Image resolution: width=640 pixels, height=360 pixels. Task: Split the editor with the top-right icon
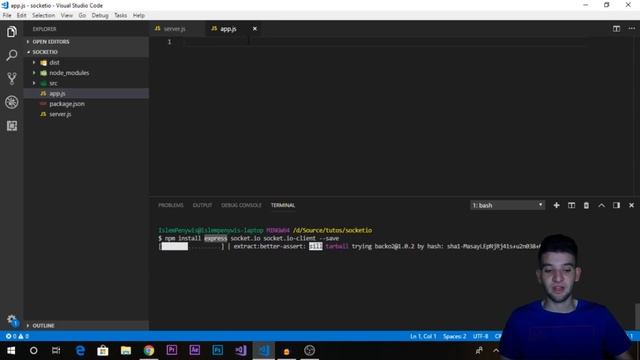616,29
